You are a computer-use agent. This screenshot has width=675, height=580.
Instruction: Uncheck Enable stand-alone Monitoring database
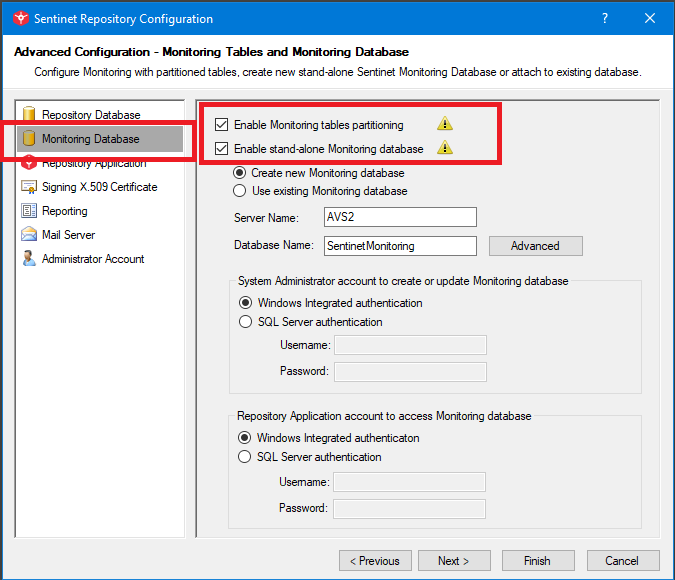point(222,149)
